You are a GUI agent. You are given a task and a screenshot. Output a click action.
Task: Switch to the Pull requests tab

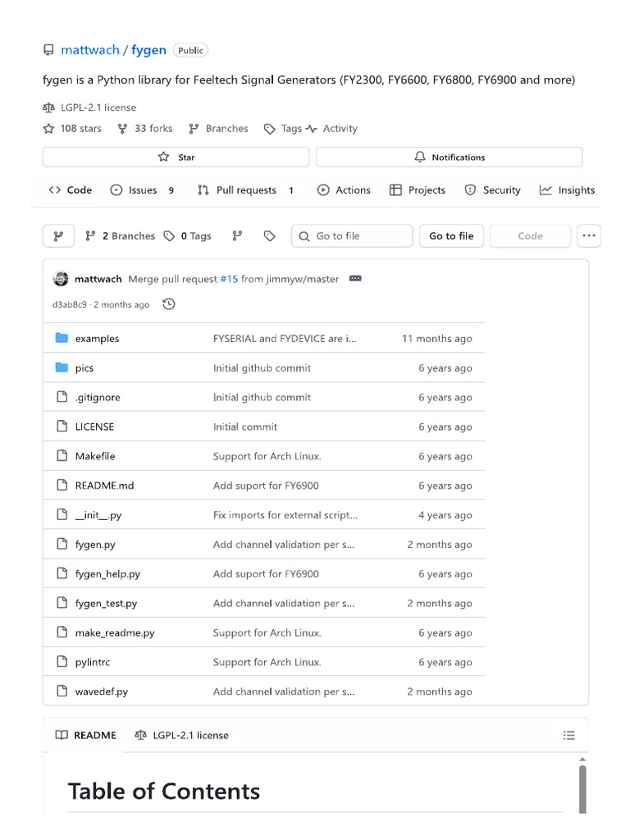[245, 190]
